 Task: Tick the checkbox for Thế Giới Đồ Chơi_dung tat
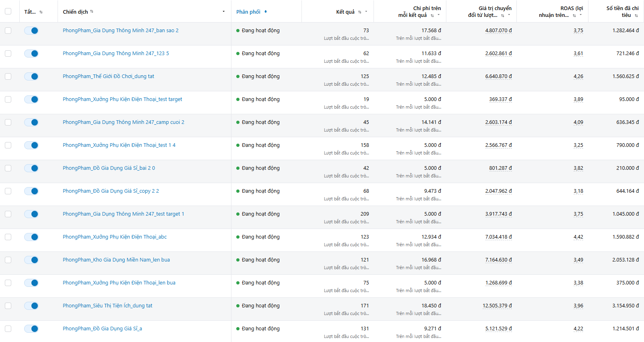8,76
